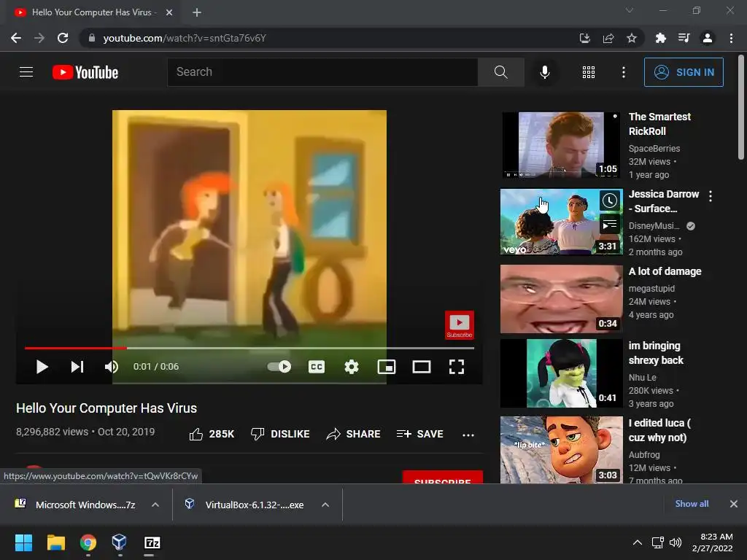The width and height of the screenshot is (747, 560).
Task: Open the tab search chevron
Action: [x=630, y=10]
